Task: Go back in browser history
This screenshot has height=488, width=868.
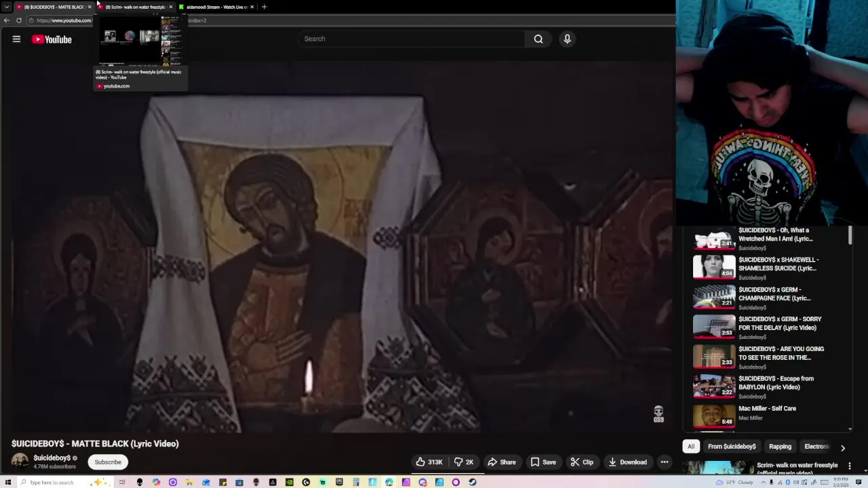Action: [x=7, y=20]
